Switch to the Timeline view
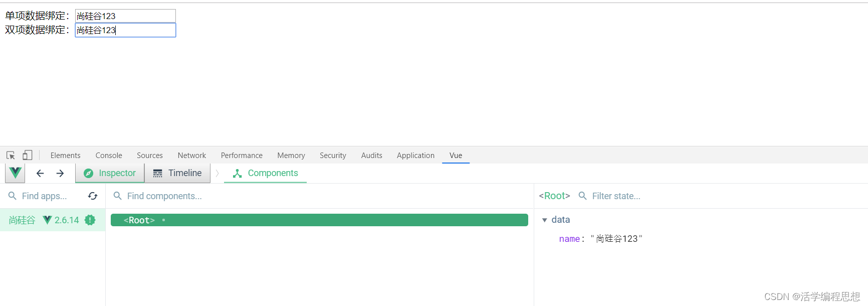868x306 pixels. click(x=177, y=173)
